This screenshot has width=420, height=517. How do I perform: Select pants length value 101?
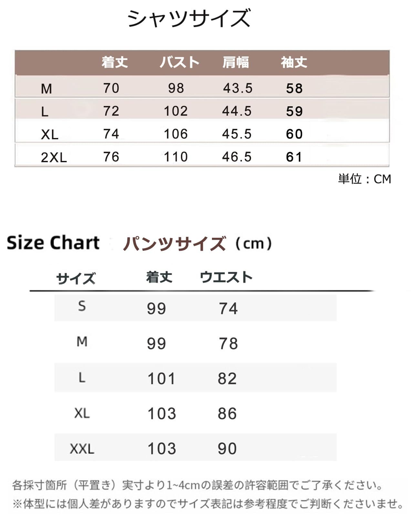coord(162,379)
